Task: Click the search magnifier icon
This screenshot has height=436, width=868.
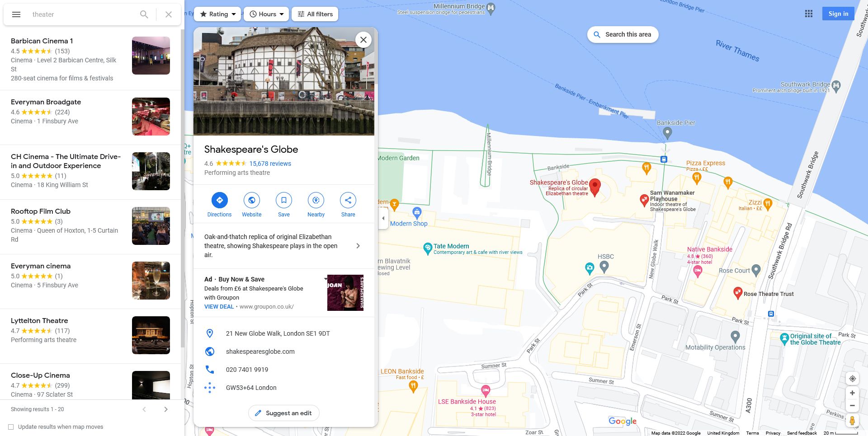Action: (x=144, y=14)
